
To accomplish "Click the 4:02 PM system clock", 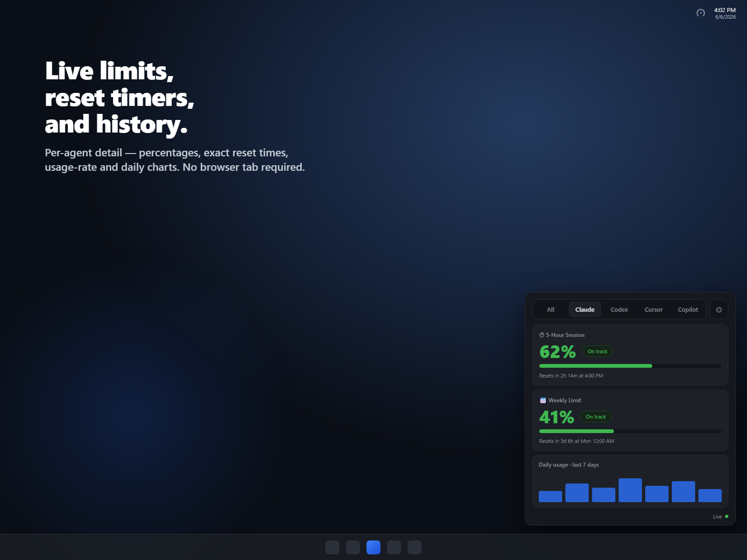I will click(725, 10).
